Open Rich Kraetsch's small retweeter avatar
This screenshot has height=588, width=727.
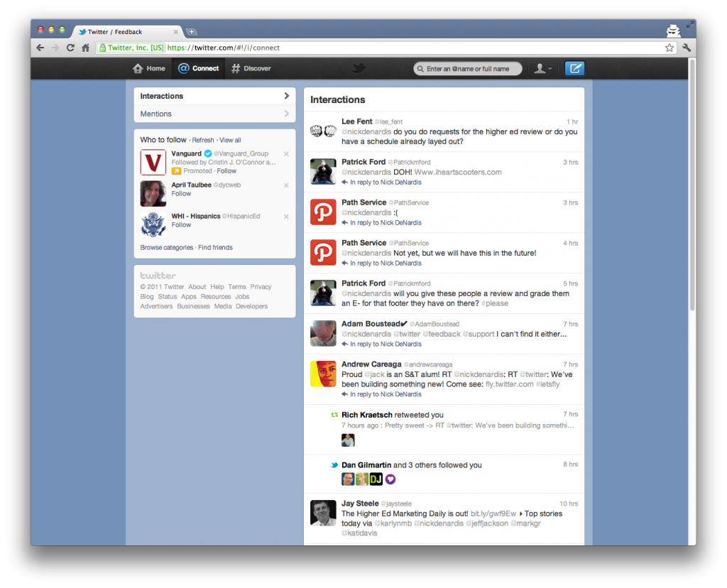(348, 440)
